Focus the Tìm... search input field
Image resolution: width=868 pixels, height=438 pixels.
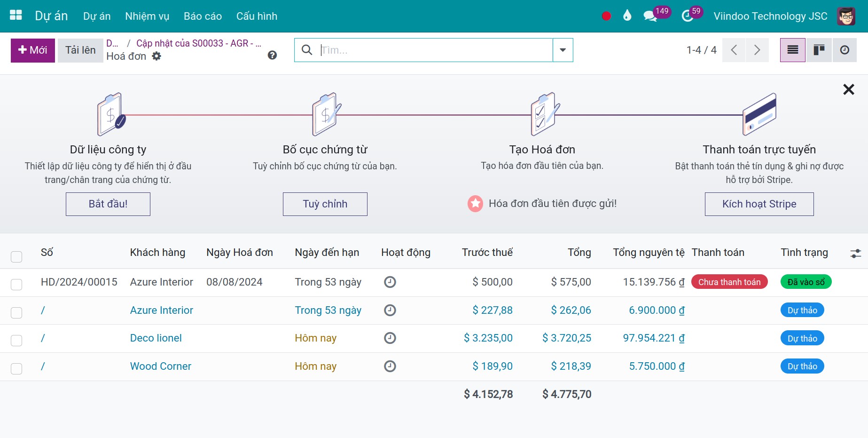pyautogui.click(x=435, y=50)
